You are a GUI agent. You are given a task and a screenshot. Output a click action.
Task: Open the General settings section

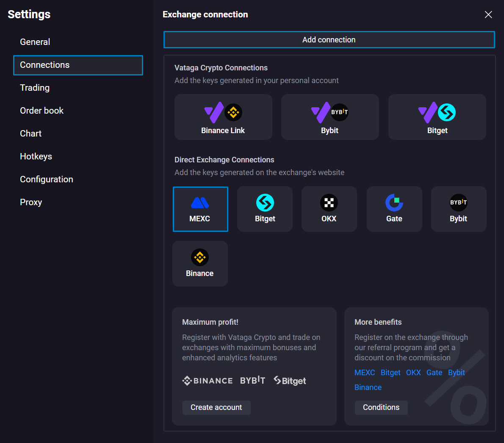35,42
